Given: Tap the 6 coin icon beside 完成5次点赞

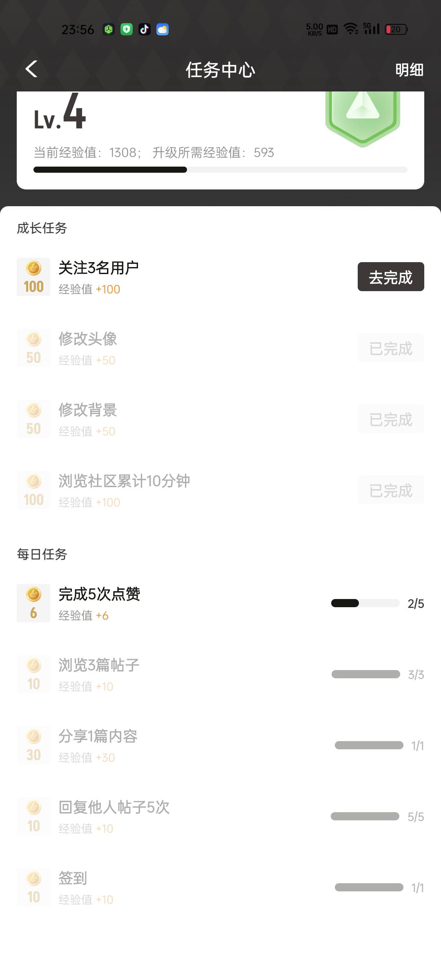Looking at the screenshot, I should 33,603.
